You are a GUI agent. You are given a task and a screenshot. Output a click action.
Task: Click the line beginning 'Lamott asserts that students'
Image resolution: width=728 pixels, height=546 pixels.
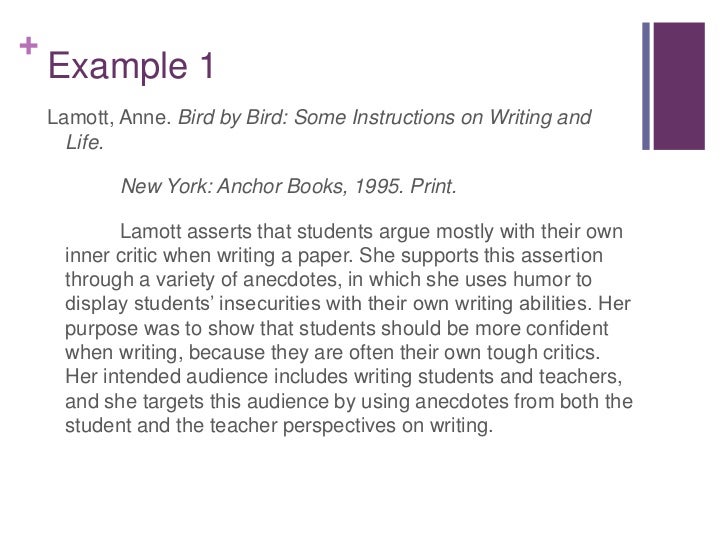371,231
